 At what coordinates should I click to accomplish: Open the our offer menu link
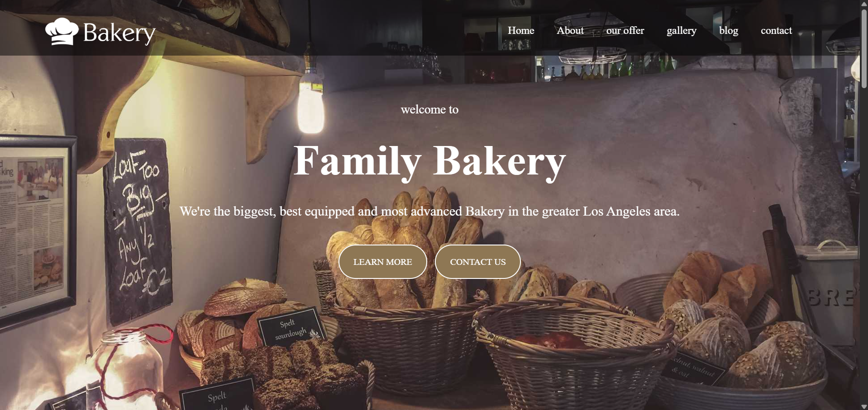tap(625, 30)
